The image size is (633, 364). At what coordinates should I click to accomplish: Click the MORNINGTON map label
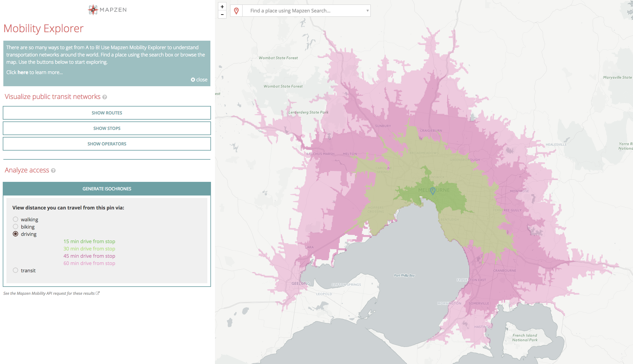coord(449,303)
